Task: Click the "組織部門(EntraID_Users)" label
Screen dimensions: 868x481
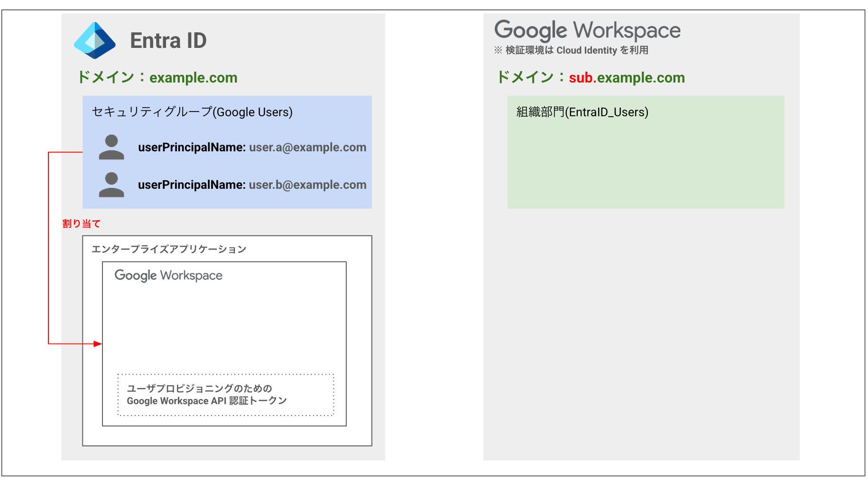Action: pyautogui.click(x=582, y=112)
